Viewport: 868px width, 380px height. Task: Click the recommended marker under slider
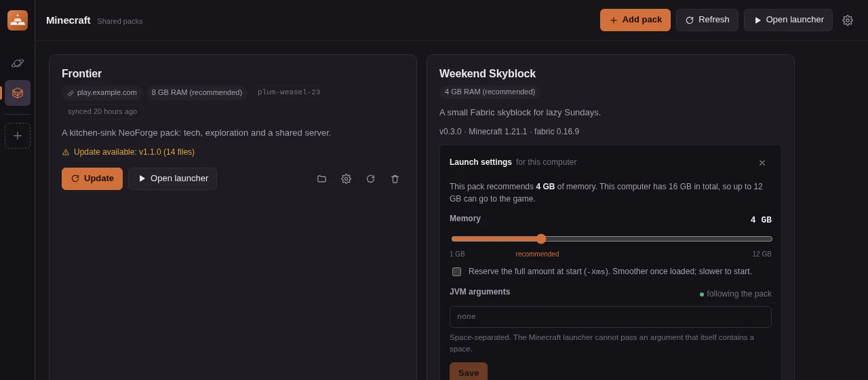click(537, 254)
